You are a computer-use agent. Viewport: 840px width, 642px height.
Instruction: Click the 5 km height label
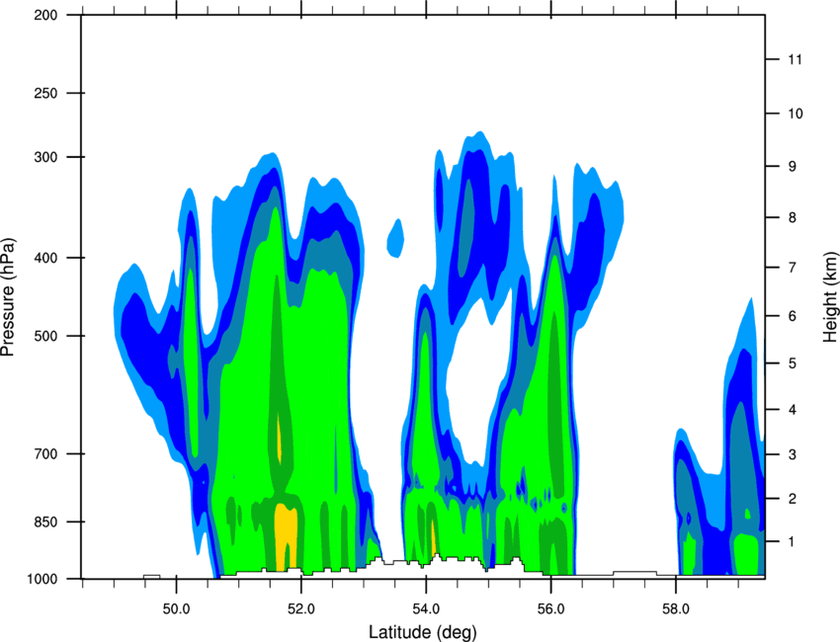click(792, 363)
